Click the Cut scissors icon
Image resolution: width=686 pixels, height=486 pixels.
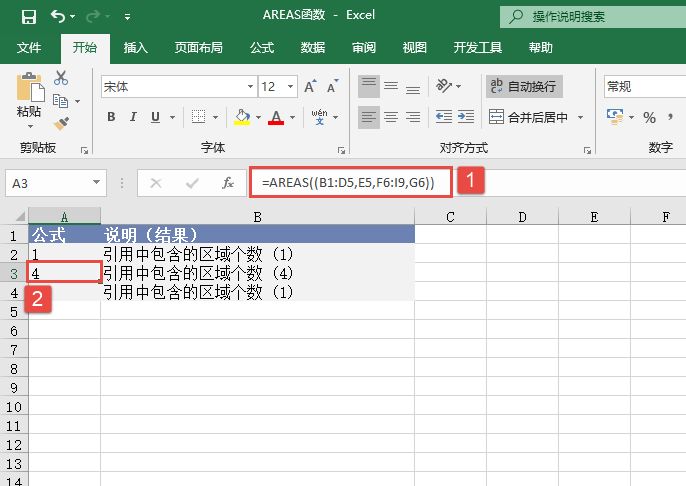[61, 78]
